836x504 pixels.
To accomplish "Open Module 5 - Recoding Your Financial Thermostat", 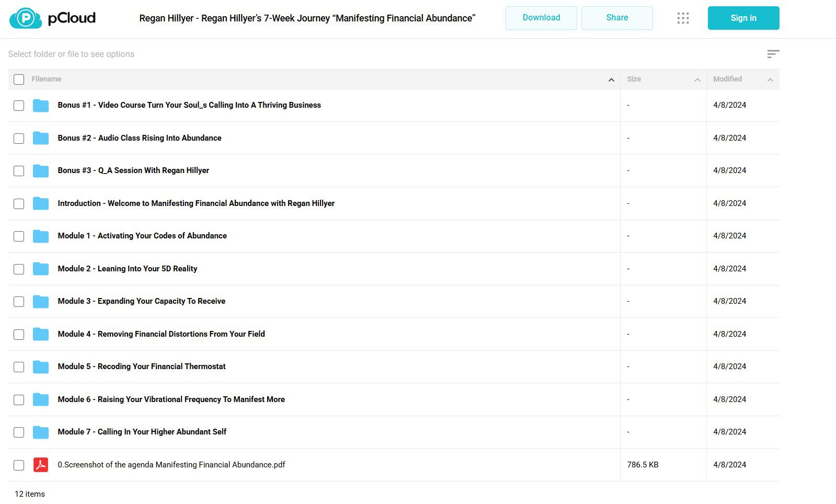I will coord(142,366).
